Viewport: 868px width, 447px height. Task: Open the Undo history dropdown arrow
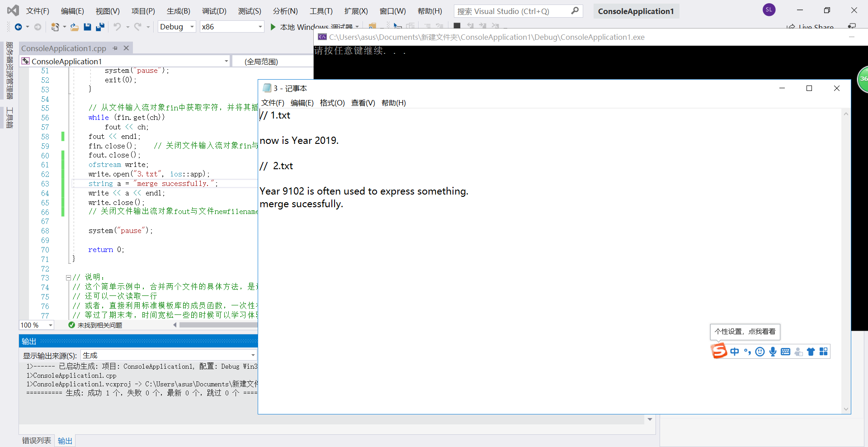128,27
